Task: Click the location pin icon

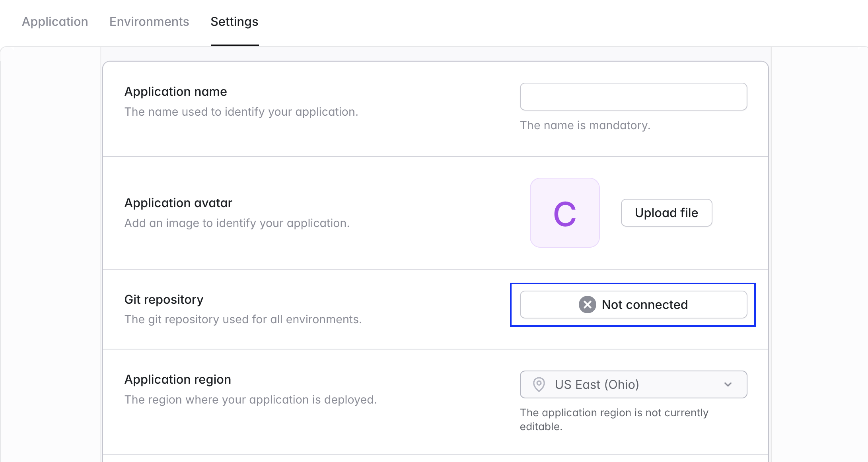Action: point(539,384)
